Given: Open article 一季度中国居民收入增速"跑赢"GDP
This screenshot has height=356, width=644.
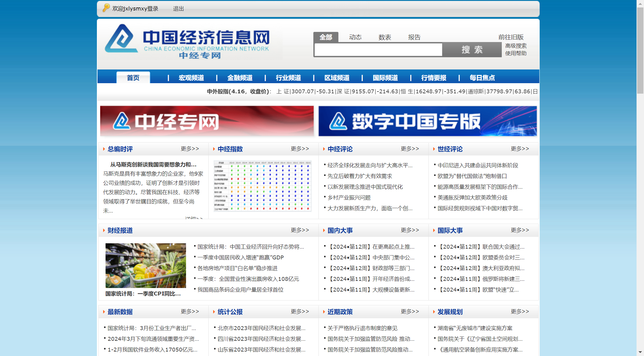Looking at the screenshot, I should click(x=240, y=257).
